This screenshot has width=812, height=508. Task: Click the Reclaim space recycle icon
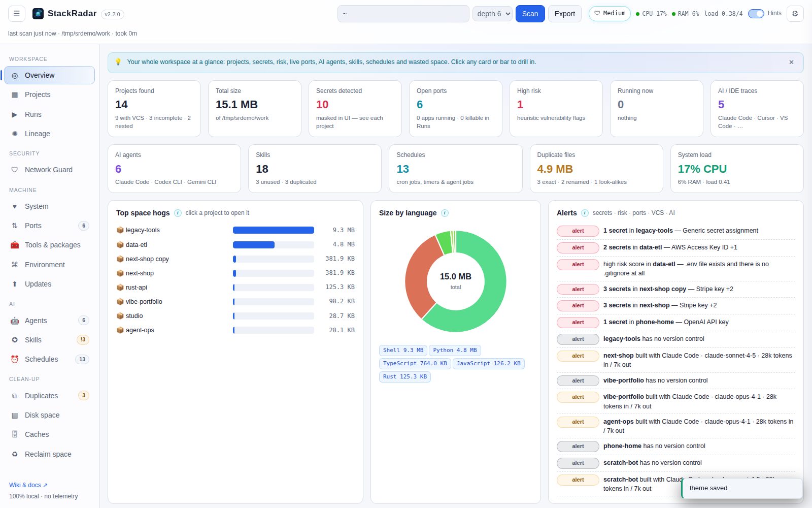[15, 454]
